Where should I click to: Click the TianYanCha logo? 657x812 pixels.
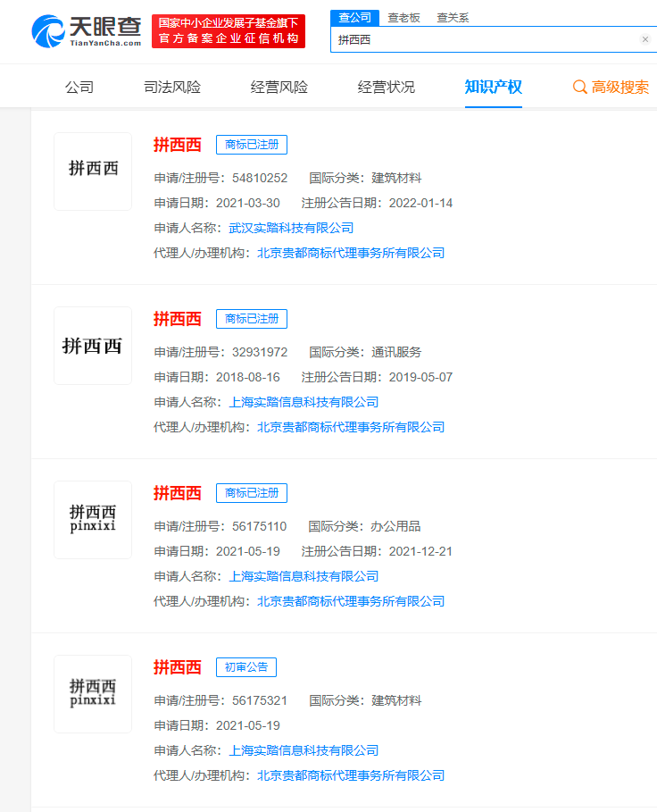click(87, 31)
